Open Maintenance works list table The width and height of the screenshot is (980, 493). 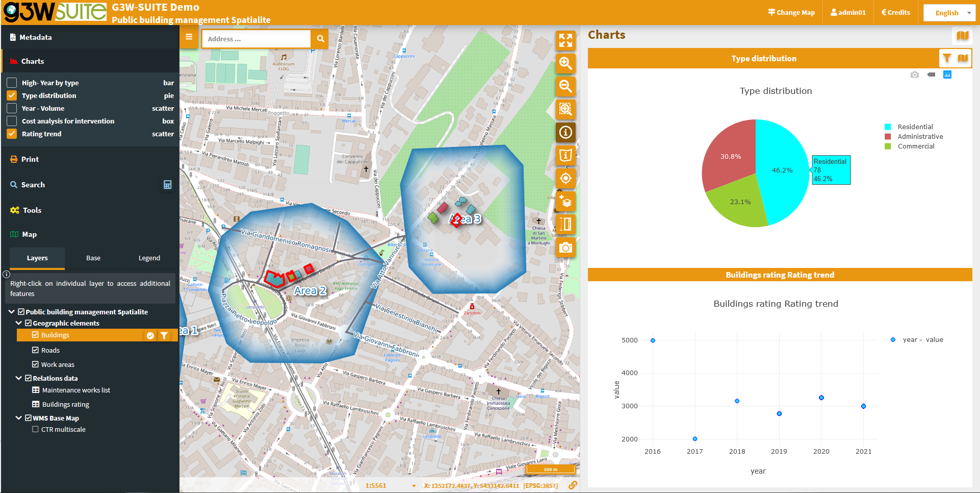coord(76,390)
